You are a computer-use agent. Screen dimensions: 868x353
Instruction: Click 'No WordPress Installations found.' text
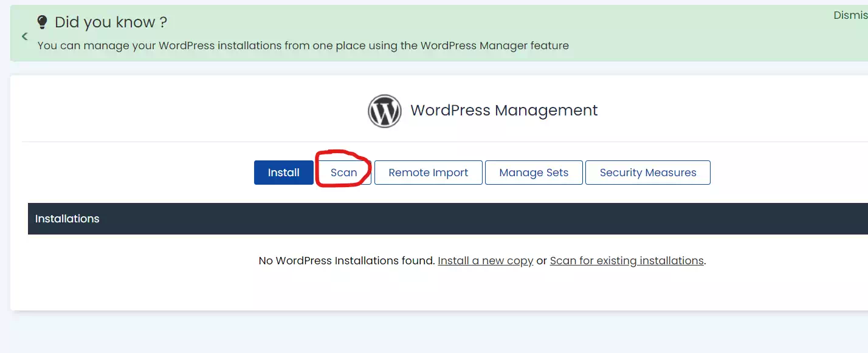(x=347, y=261)
